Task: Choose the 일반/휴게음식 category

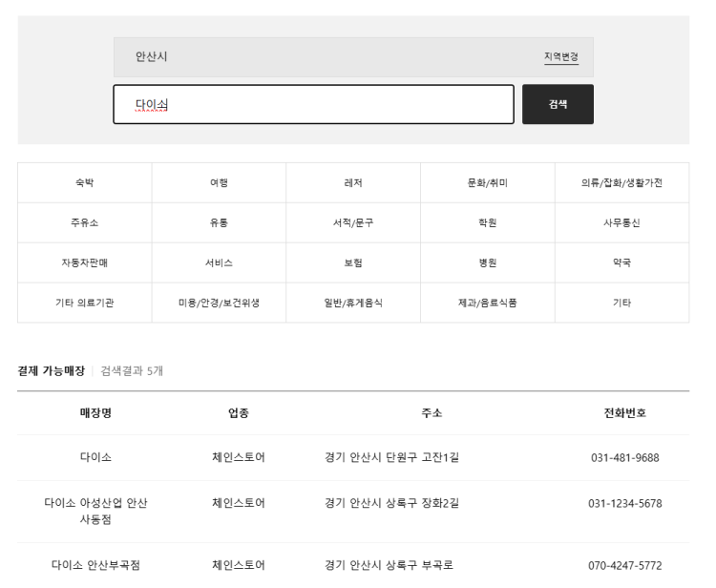Action: coord(353,303)
